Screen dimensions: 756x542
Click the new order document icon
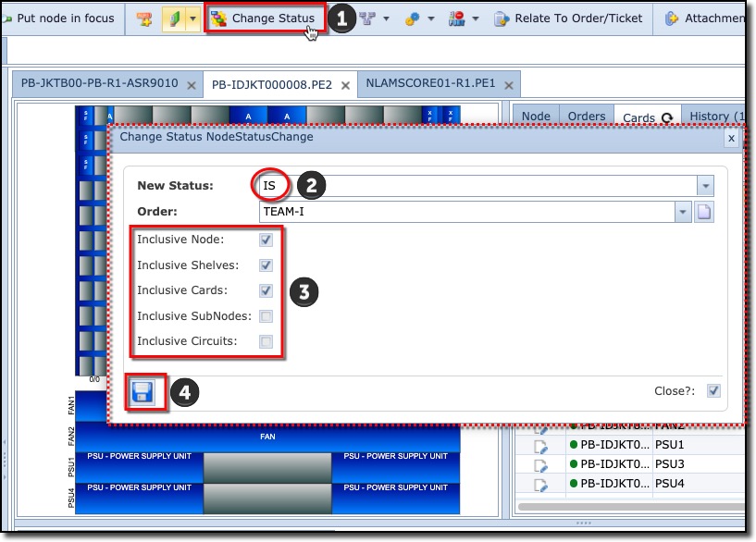705,212
